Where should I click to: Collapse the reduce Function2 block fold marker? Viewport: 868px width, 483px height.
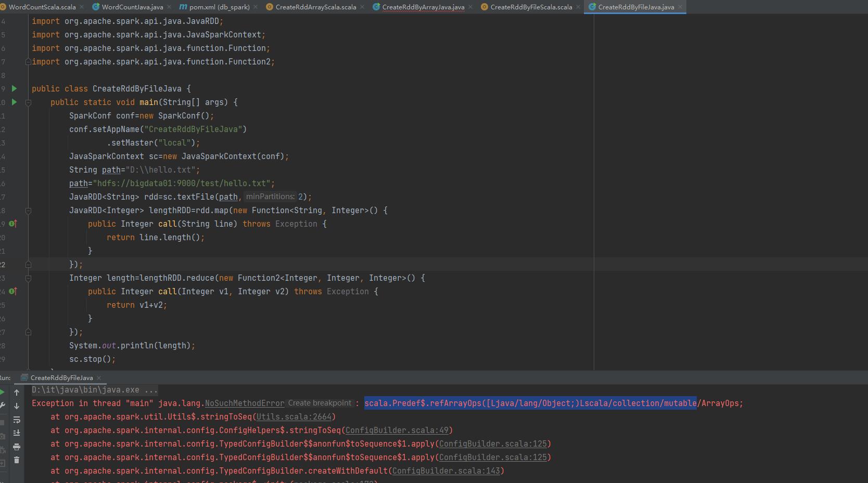pos(28,278)
